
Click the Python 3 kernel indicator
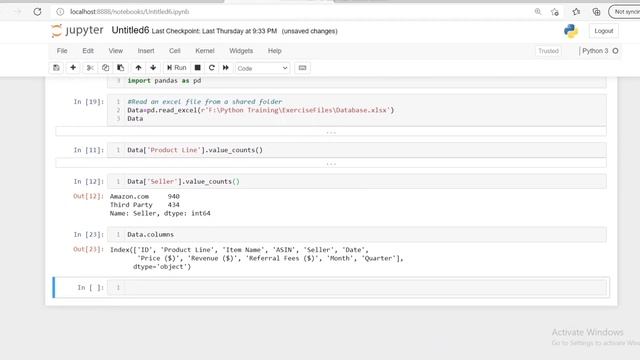[x=595, y=51]
